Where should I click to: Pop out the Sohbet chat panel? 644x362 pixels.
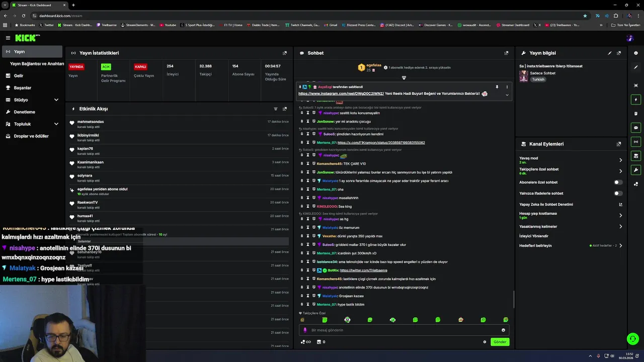[x=506, y=53]
